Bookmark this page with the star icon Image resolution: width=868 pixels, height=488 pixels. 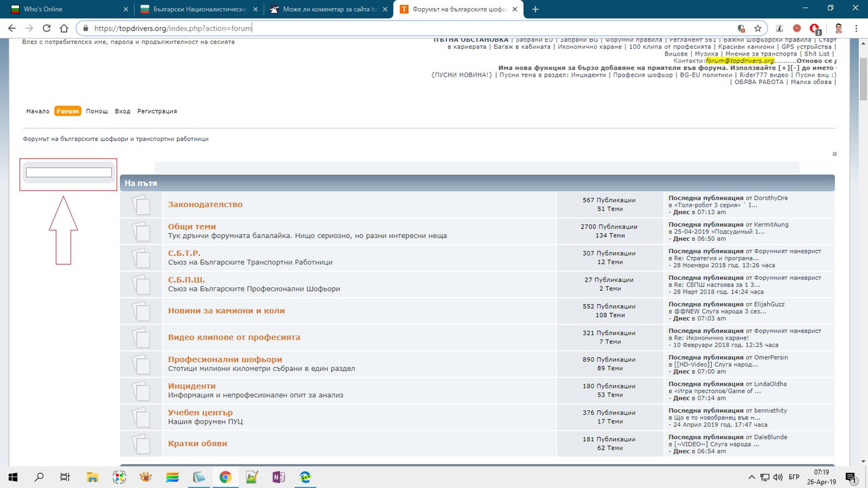click(x=758, y=28)
